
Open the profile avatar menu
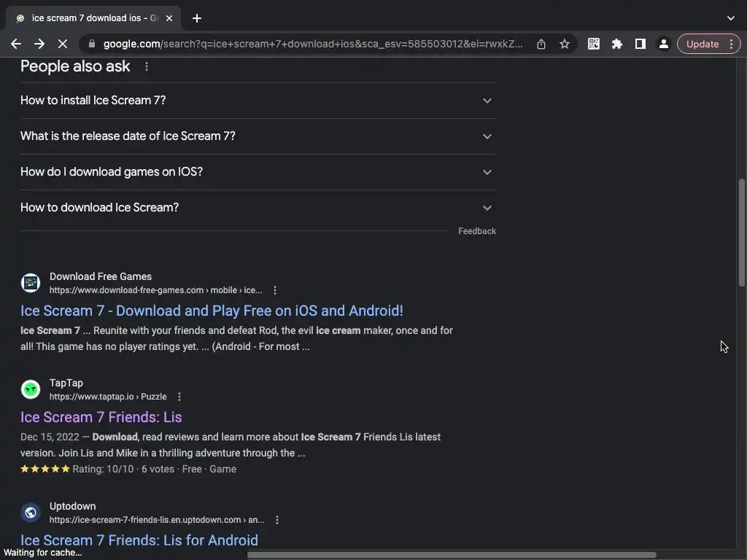pyautogui.click(x=663, y=44)
